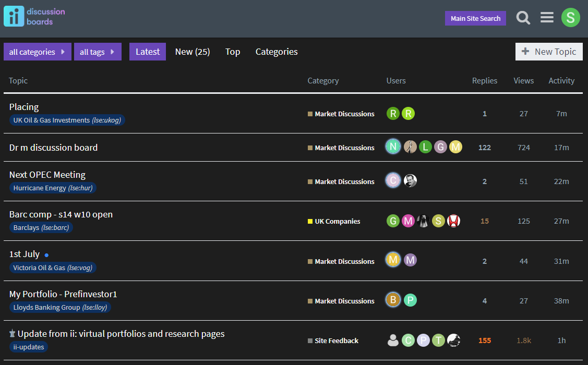The width and height of the screenshot is (588, 365).
Task: Click N avatar in Dr m discussion row
Action: point(393,147)
